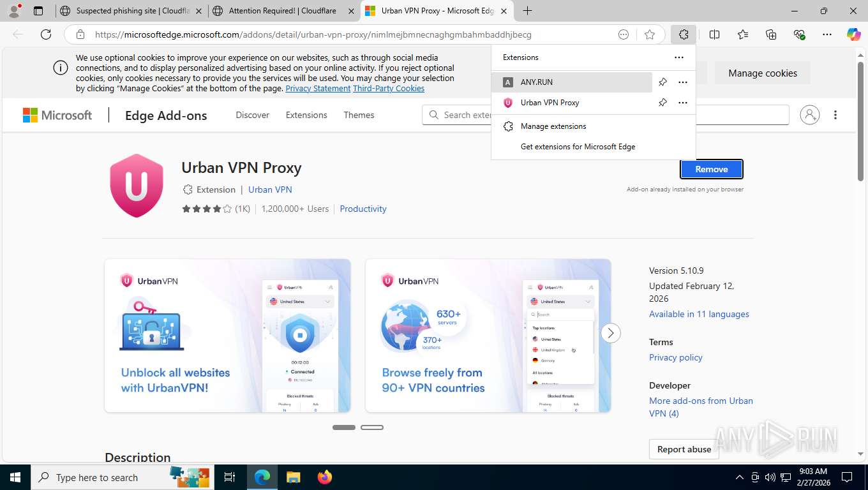868x490 pixels.
Task: Open Productivity category link
Action: click(x=363, y=209)
